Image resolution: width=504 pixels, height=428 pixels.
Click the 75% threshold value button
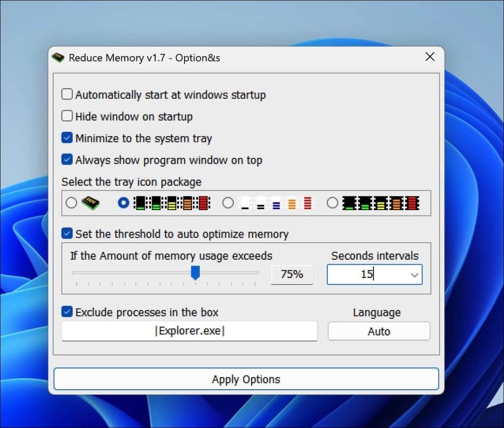(292, 275)
